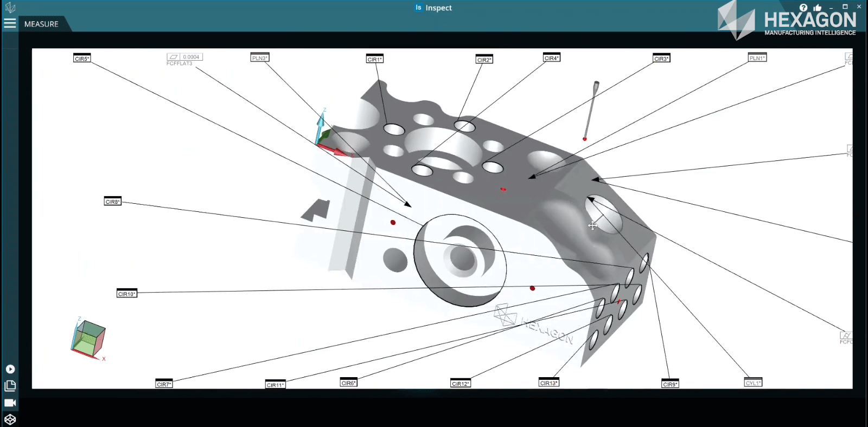Viewport: 868px width, 427px height.
Task: Click the Inspect title text
Action: (x=438, y=8)
